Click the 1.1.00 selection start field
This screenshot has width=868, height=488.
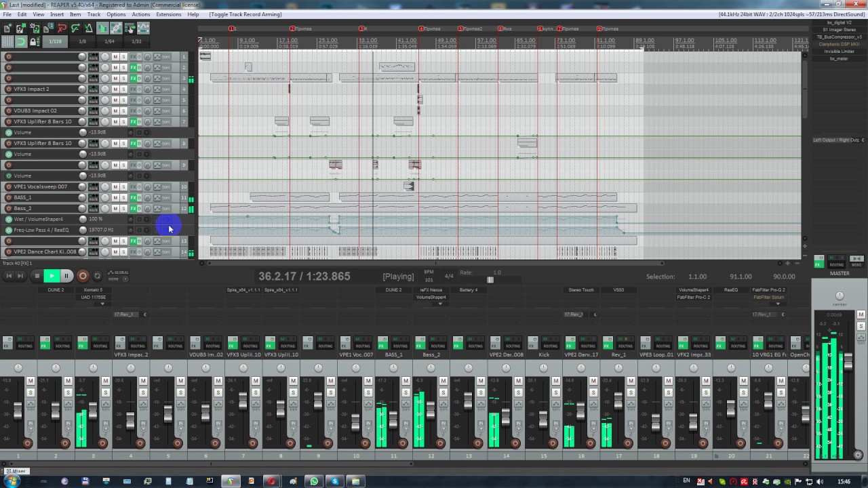(x=697, y=277)
